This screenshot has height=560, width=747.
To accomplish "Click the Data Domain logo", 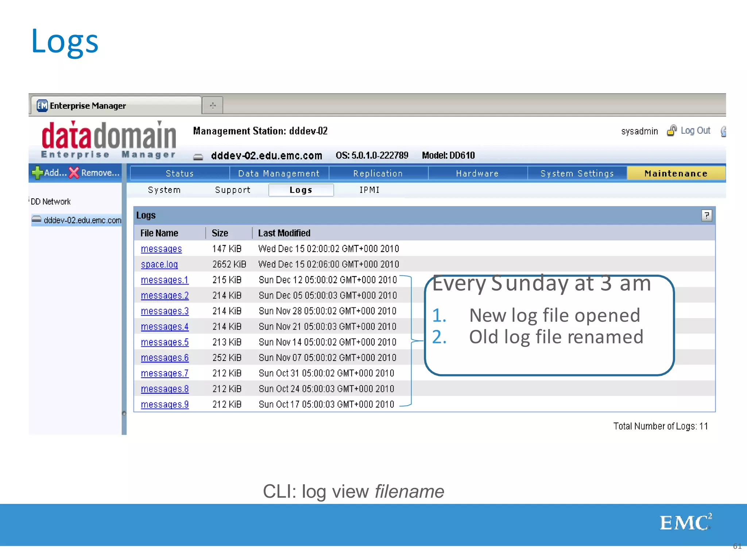I will (109, 140).
